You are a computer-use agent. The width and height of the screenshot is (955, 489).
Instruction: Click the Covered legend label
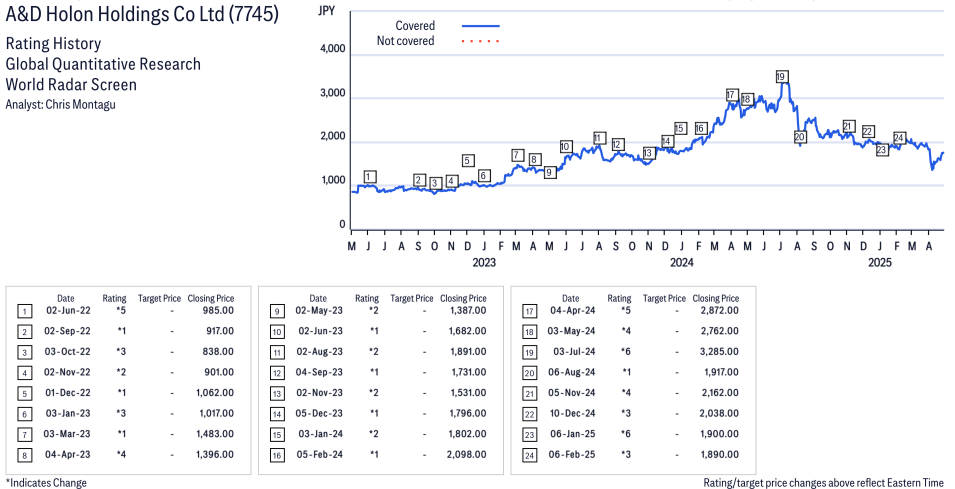pos(415,26)
